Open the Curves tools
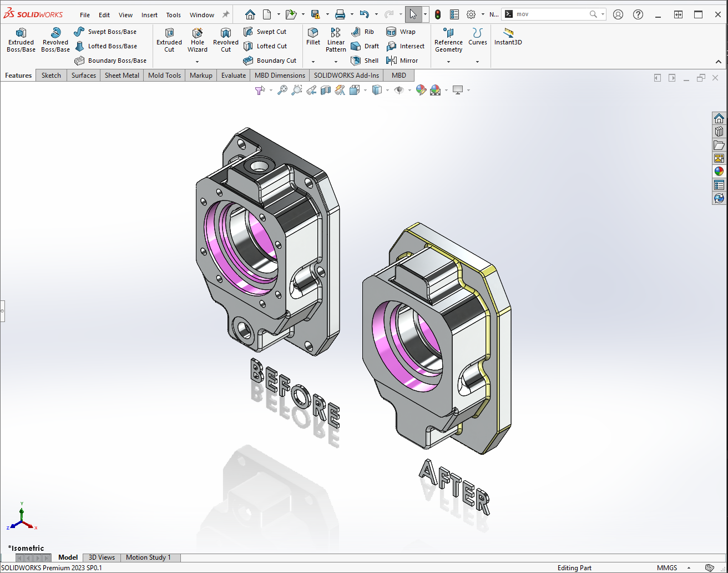 [477, 37]
